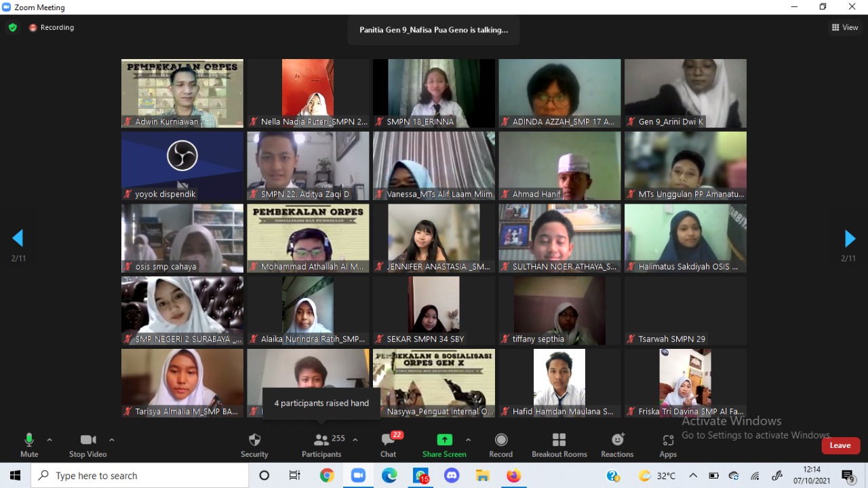The width and height of the screenshot is (868, 488).
Task: Open the Chat panel
Action: (389, 445)
